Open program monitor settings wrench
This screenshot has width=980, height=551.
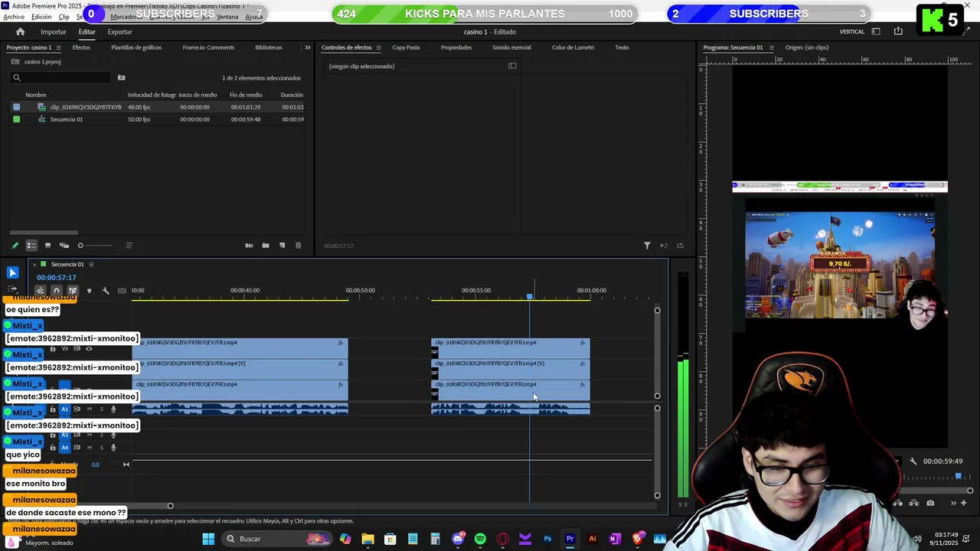(913, 461)
